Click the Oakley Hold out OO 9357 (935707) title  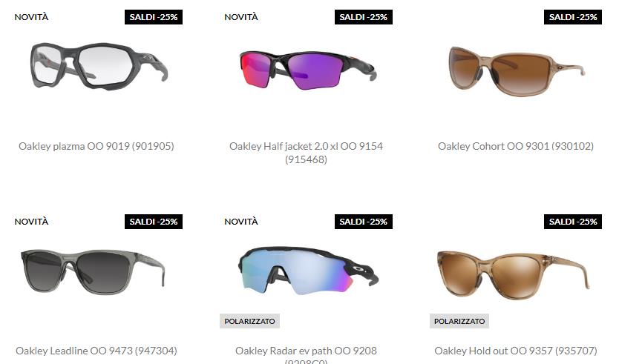click(516, 351)
